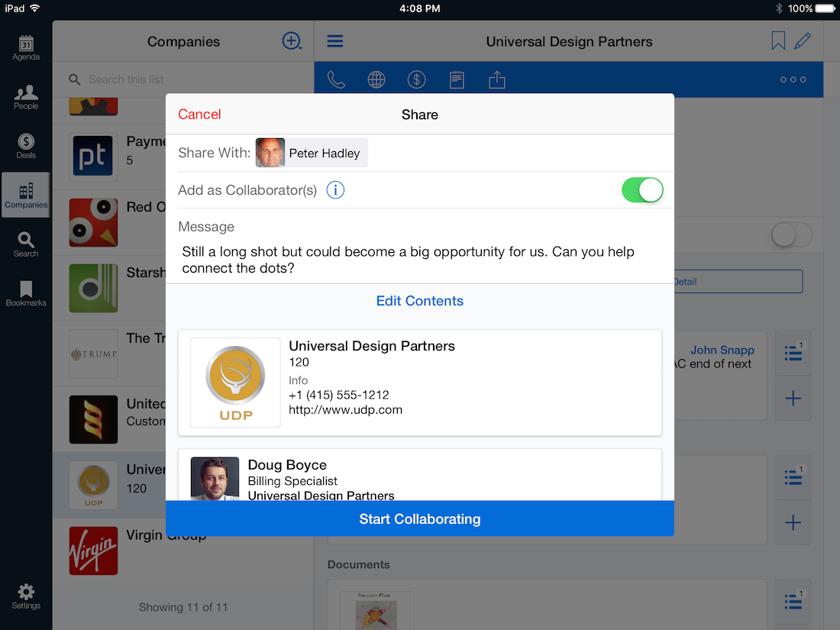Open the Deals sidebar section
This screenshot has width=840, height=630.
[26, 147]
